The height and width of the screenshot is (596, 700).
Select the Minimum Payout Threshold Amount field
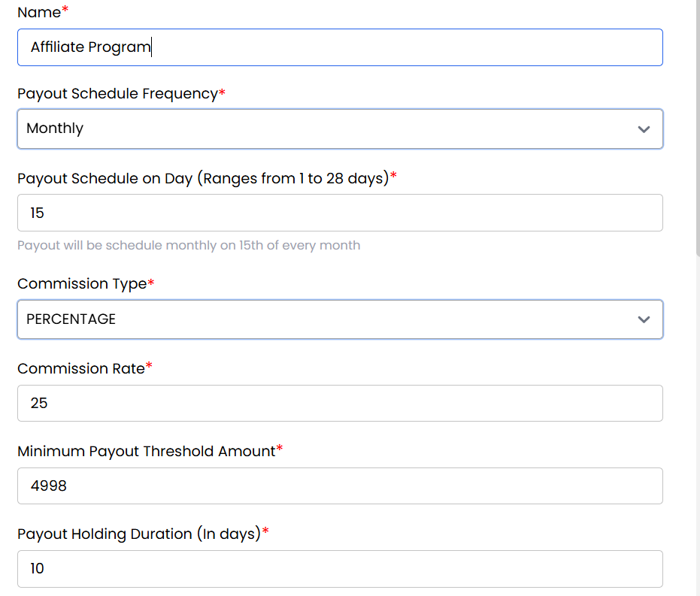click(x=340, y=486)
